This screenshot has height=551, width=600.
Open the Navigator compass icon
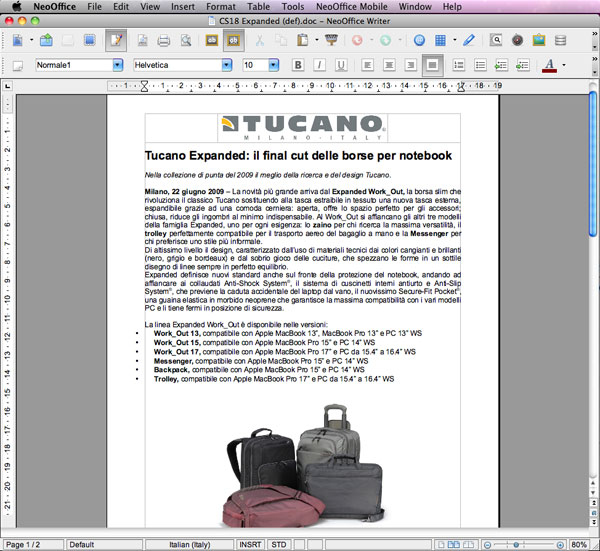[x=517, y=40]
